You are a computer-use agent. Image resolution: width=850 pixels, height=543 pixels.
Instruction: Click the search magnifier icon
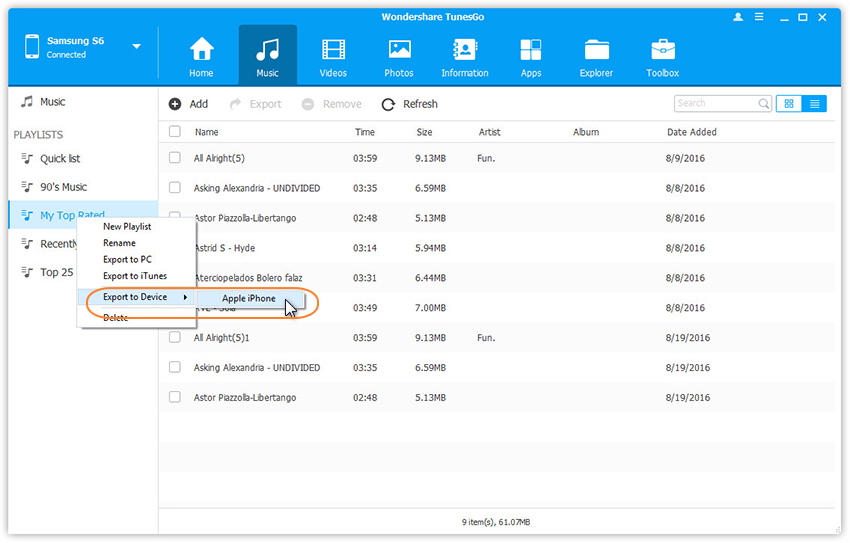(x=763, y=103)
